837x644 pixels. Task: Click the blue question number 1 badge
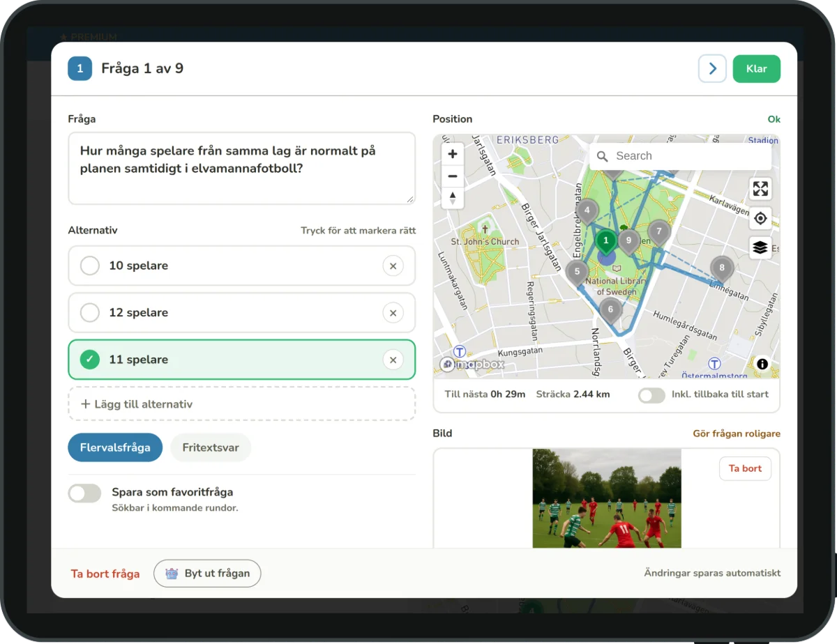80,69
